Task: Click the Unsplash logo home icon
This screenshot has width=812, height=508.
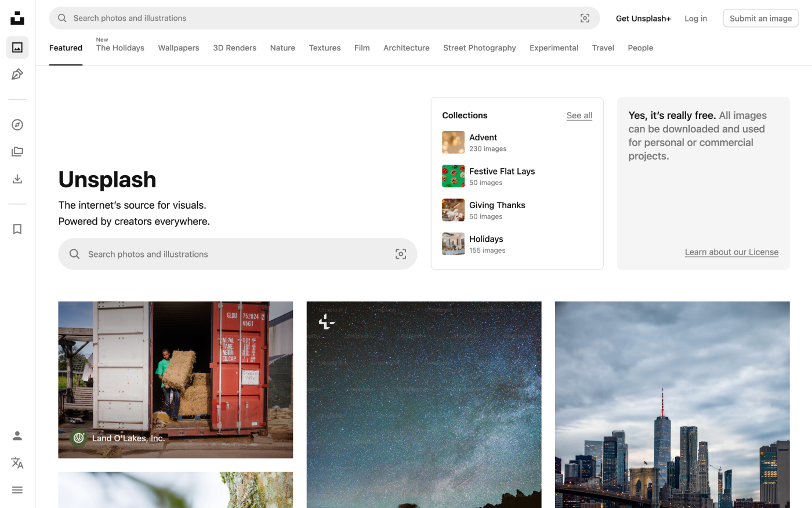Action: (x=17, y=19)
